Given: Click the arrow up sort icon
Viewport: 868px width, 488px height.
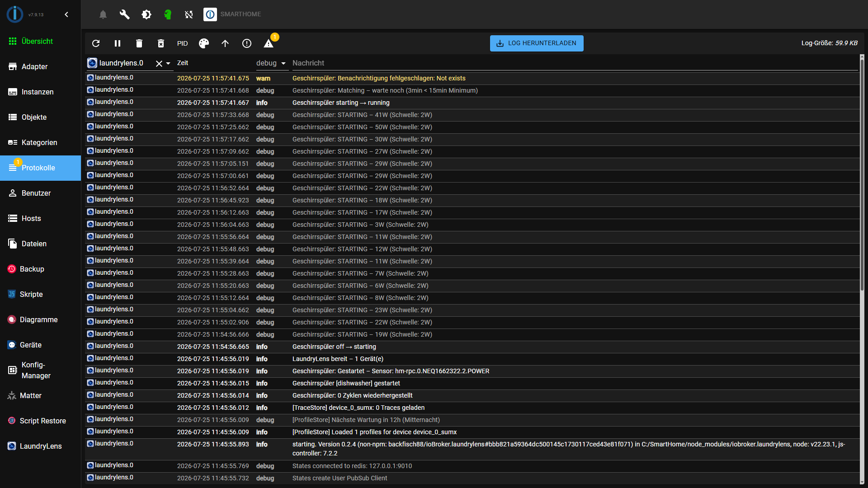Looking at the screenshot, I should [x=225, y=43].
